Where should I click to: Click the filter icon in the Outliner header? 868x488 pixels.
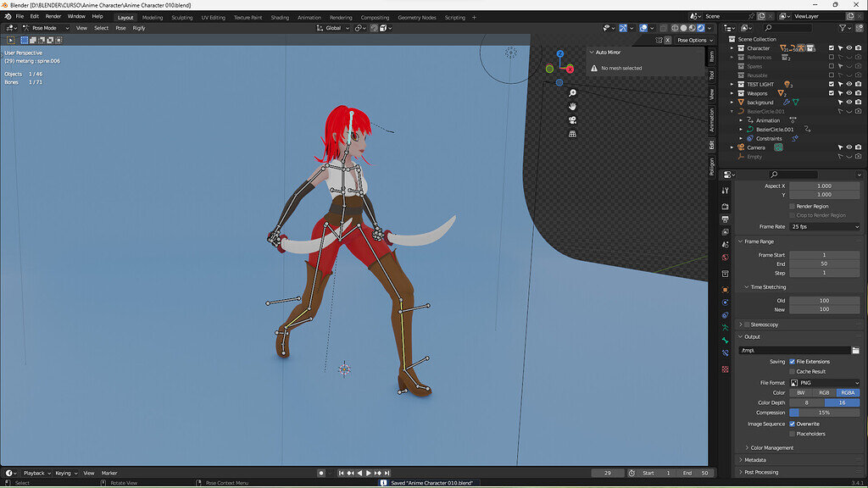[x=843, y=27]
